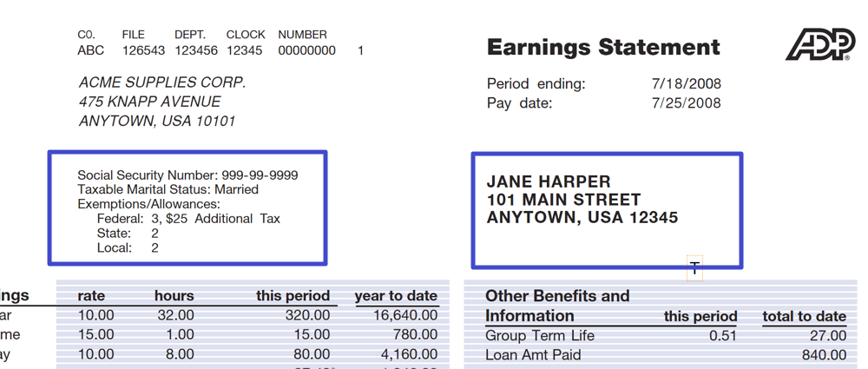The width and height of the screenshot is (868, 369).
Task: Select the pay date 7/25/2008
Action: (x=686, y=103)
